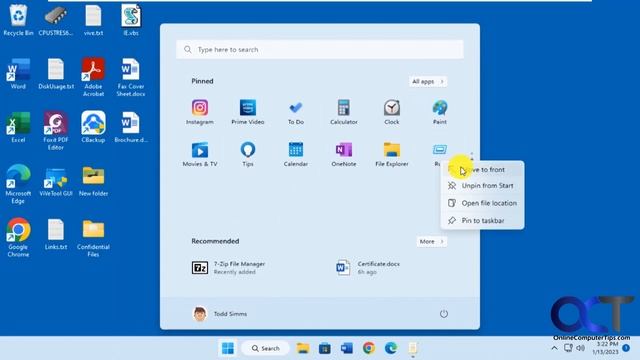Click the taskbar Search box
Screen dimensions: 640x360
tap(265, 348)
